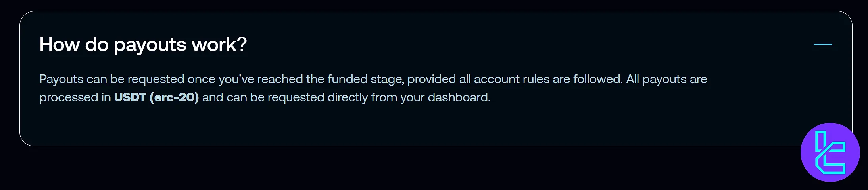Viewport: 868px width, 190px height.
Task: Click the word "payouts" in the heading
Action: point(150,44)
